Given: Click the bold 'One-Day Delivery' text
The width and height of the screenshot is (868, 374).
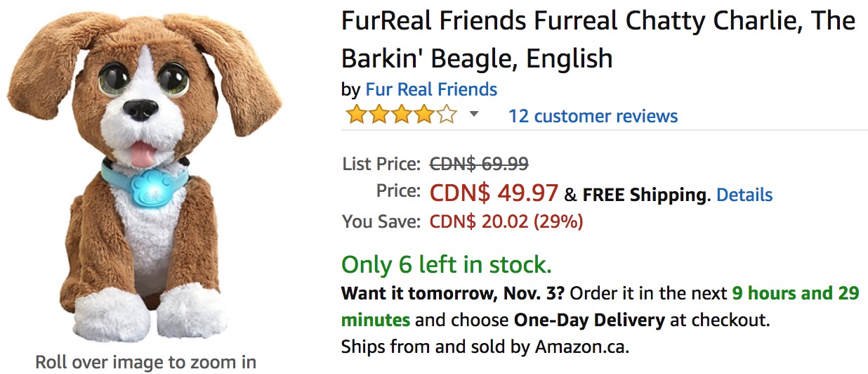Looking at the screenshot, I should point(589,321).
